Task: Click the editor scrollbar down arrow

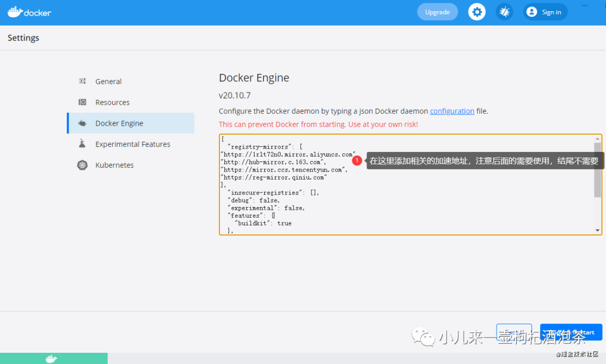Action: coord(598,231)
